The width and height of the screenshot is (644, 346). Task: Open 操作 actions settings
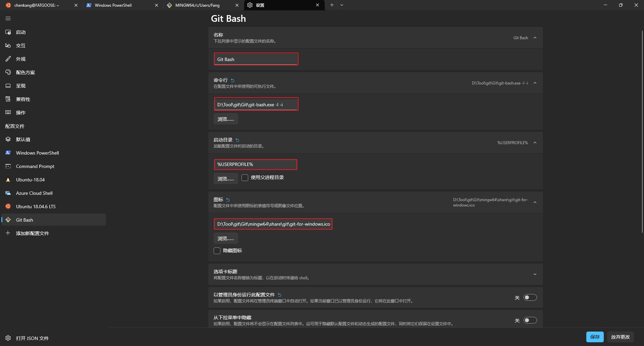(x=54, y=113)
